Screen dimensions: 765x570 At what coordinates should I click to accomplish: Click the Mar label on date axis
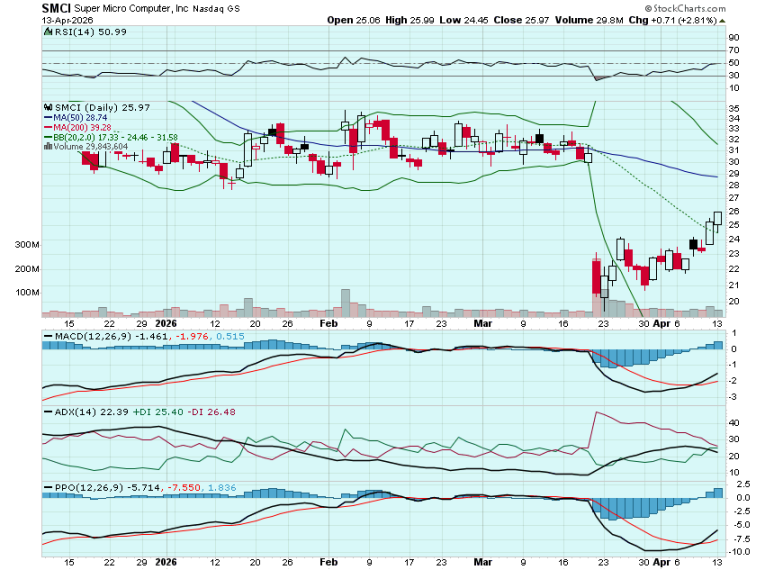coord(481,325)
